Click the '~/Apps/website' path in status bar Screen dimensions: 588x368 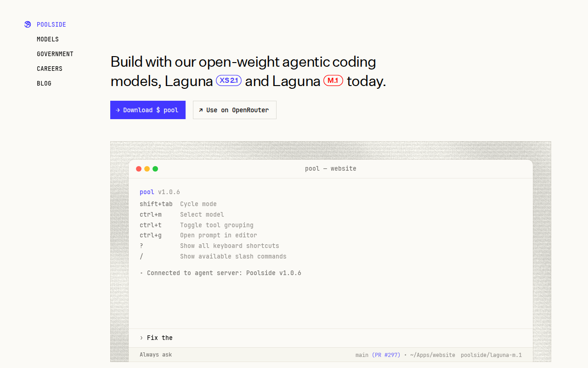(433, 355)
